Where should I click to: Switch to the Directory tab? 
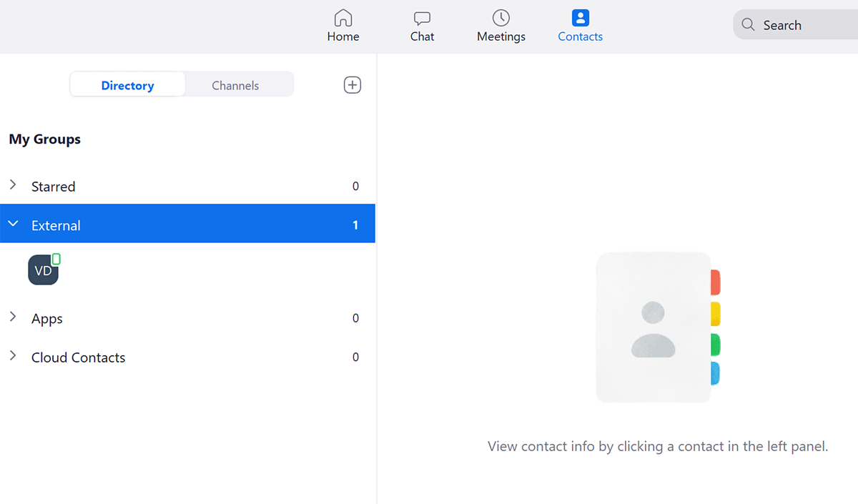[127, 85]
